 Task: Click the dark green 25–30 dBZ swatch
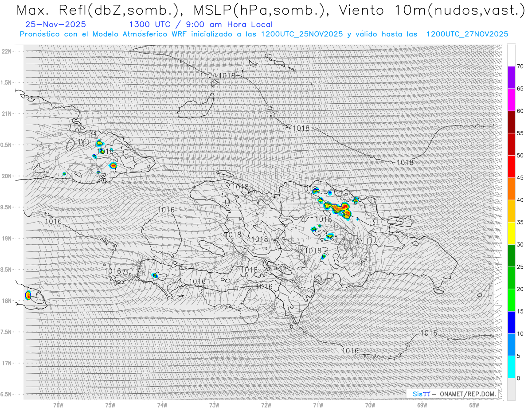pyautogui.click(x=511, y=255)
